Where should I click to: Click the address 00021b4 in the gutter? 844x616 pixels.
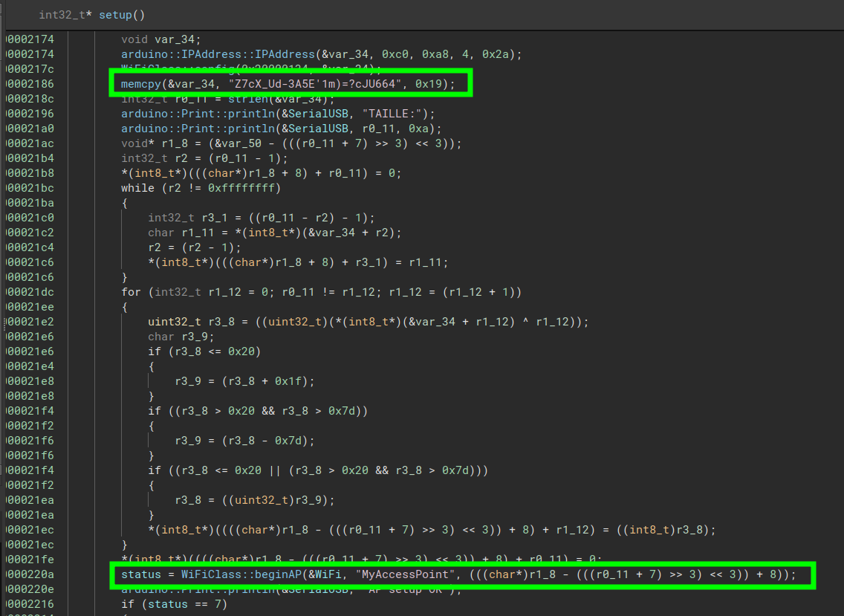coord(30,158)
